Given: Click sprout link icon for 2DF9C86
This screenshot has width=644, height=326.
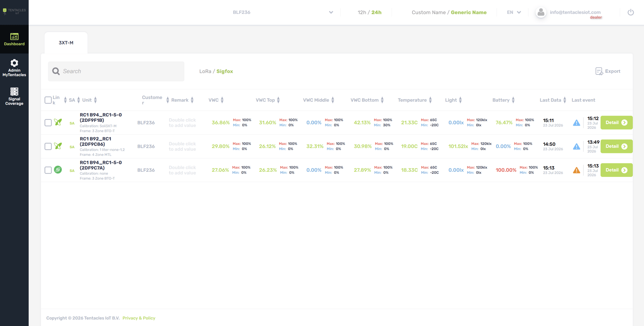Looking at the screenshot, I should point(58,146).
